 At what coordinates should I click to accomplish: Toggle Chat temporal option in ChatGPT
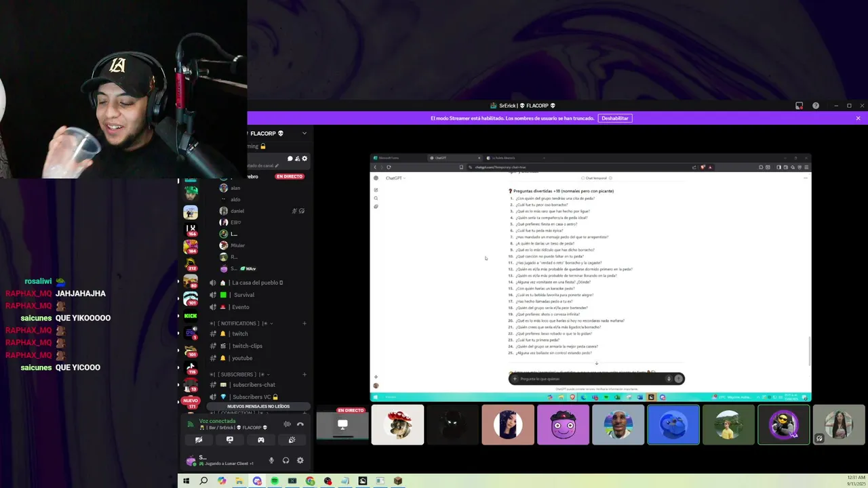coord(597,178)
